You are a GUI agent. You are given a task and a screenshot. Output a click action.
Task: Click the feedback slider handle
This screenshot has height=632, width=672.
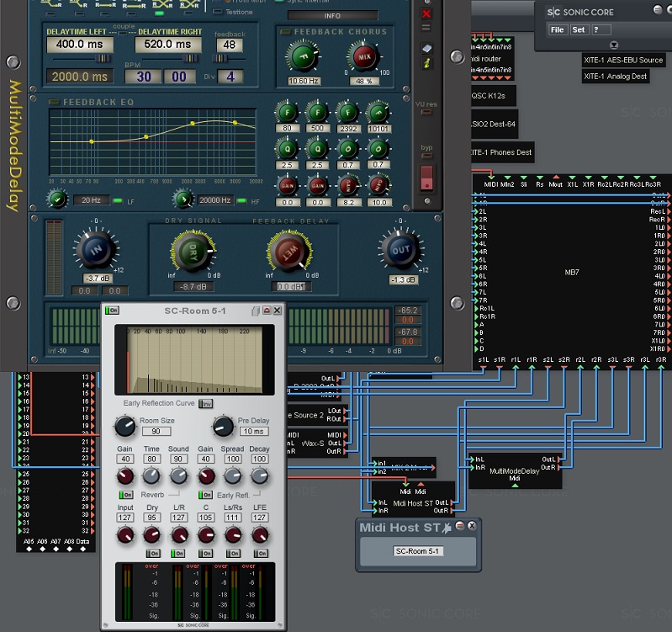point(220,58)
